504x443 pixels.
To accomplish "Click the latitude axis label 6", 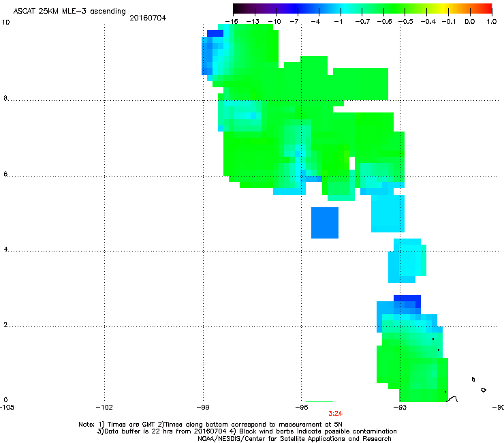I will click(5, 174).
